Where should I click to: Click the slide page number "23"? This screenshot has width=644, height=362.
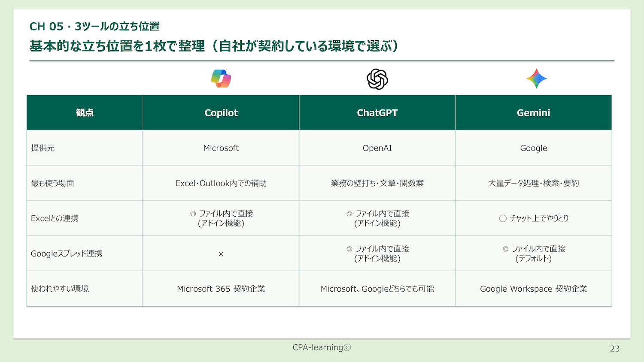click(615, 349)
